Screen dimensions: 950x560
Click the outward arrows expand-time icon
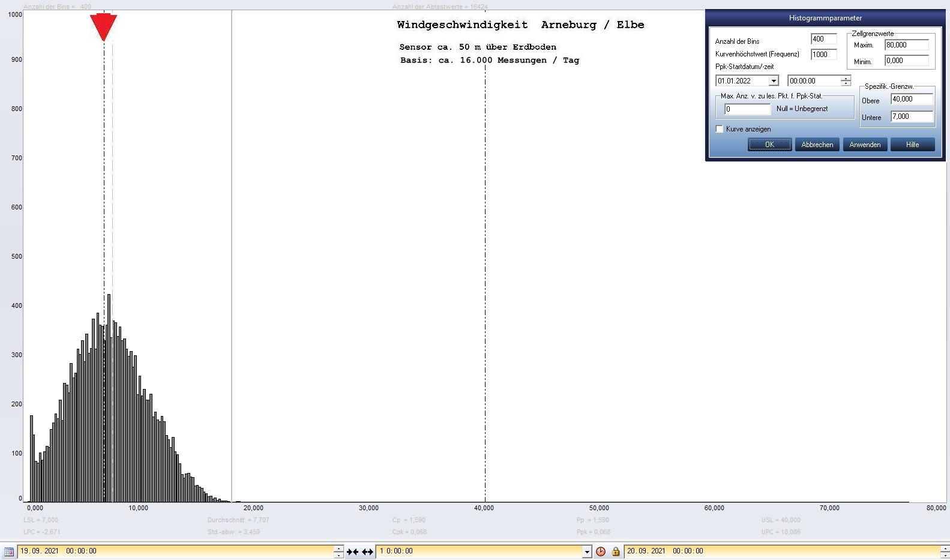[x=367, y=552]
